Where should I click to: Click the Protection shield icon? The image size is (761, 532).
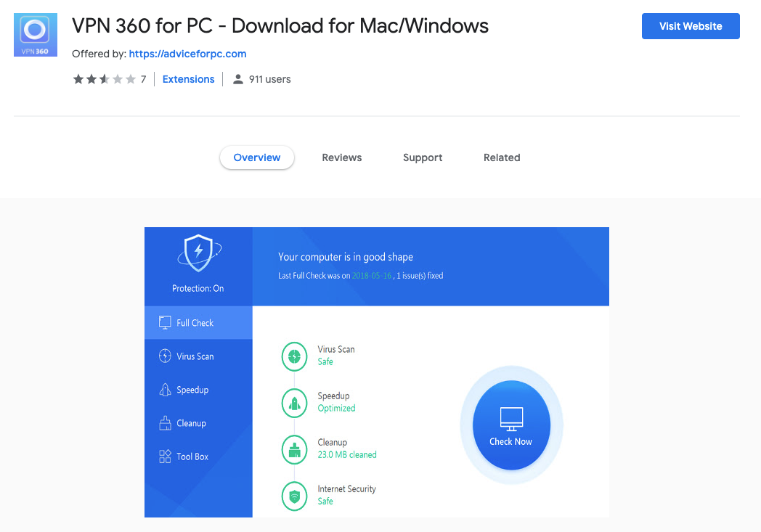(x=198, y=253)
